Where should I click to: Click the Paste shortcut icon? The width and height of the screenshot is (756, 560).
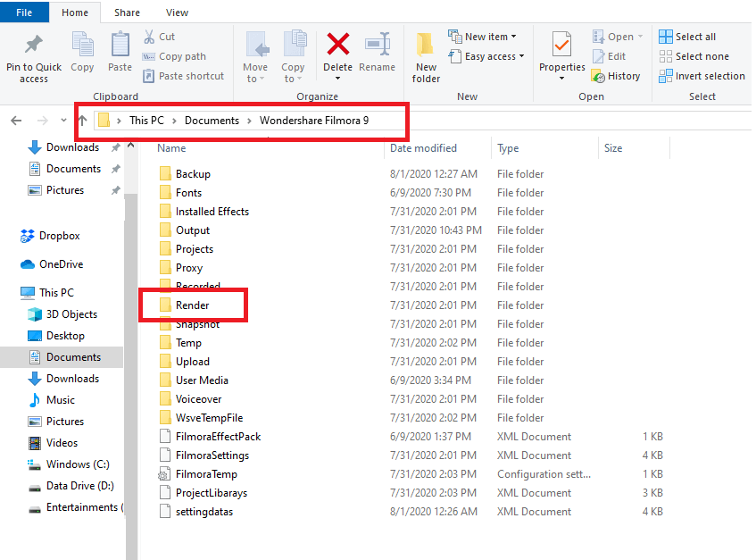(148, 76)
